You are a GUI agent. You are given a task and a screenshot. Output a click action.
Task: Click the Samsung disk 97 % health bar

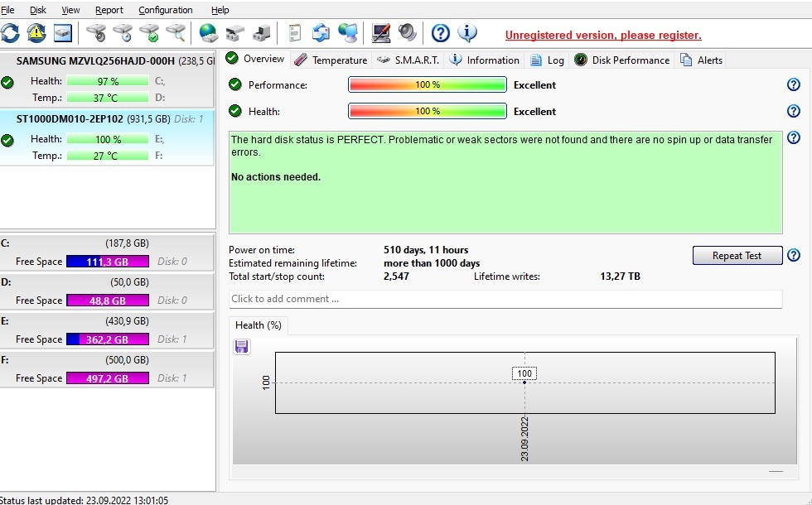point(108,81)
